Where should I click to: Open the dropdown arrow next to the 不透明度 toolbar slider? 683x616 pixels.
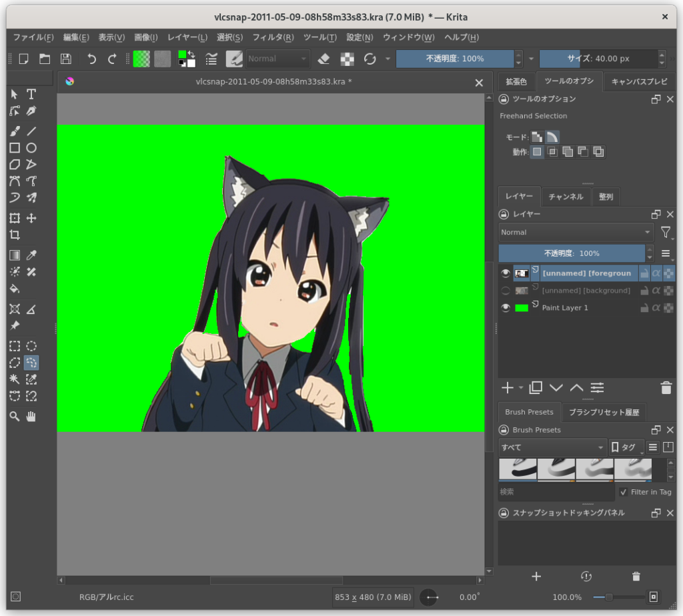[531, 59]
